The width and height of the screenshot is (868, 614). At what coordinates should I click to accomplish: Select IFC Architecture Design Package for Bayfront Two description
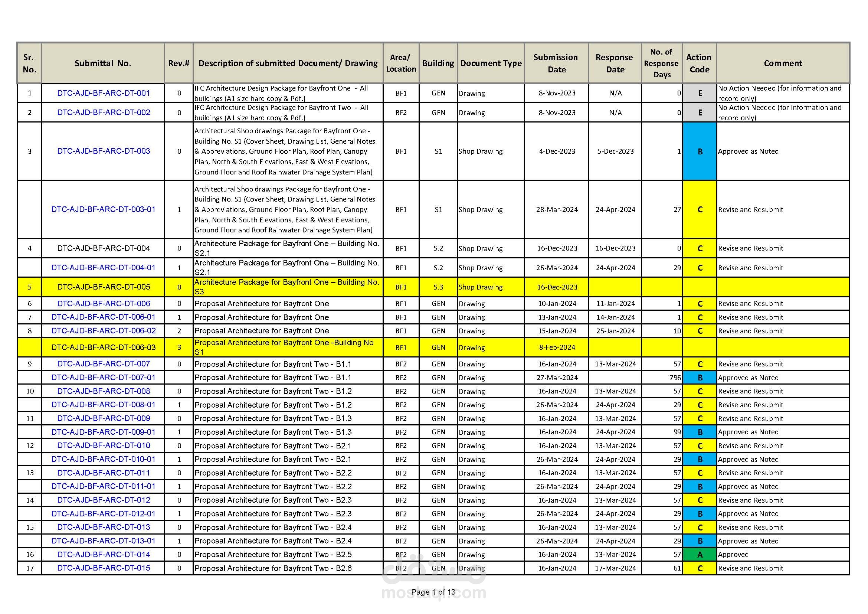tap(281, 113)
